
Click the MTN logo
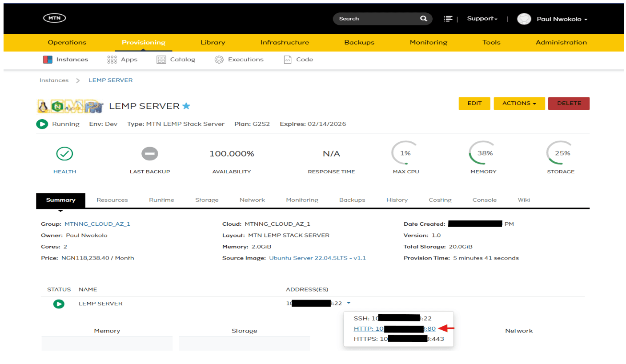[55, 18]
